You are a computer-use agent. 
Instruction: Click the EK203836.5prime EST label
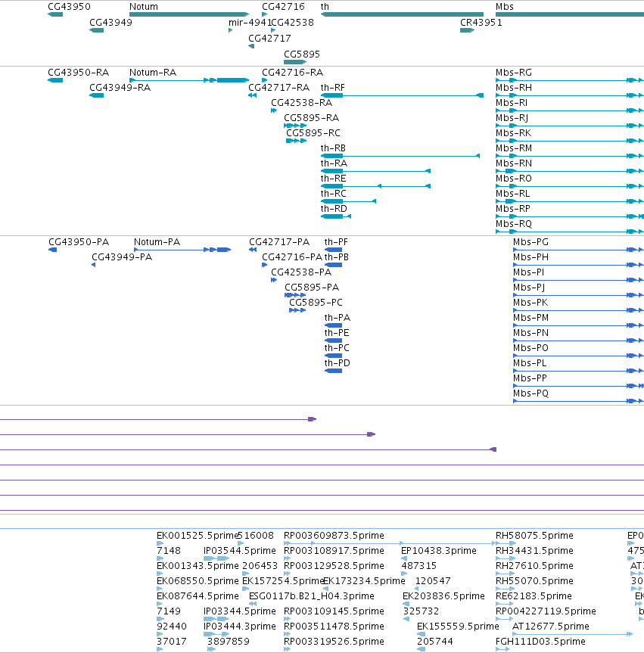pos(443,596)
